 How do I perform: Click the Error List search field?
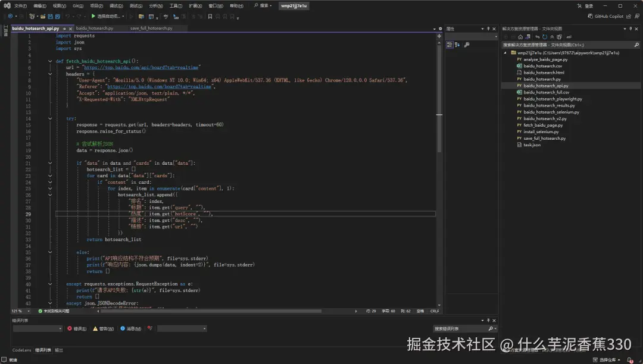(x=465, y=328)
